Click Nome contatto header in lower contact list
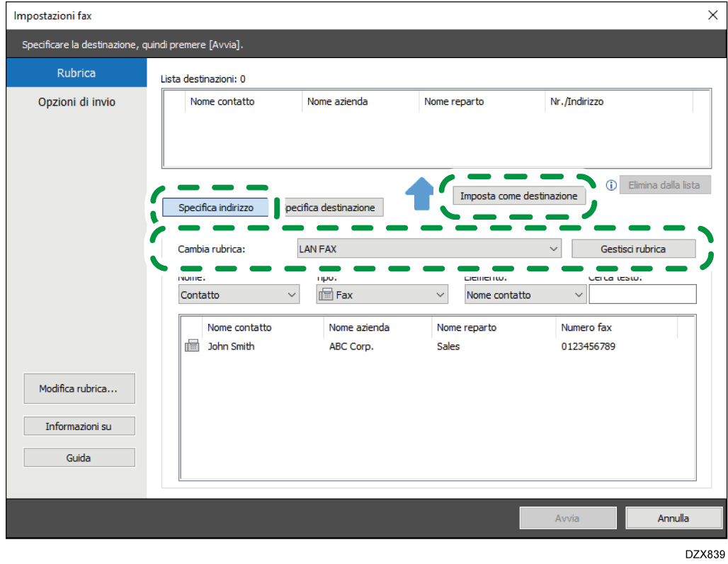 point(263,327)
